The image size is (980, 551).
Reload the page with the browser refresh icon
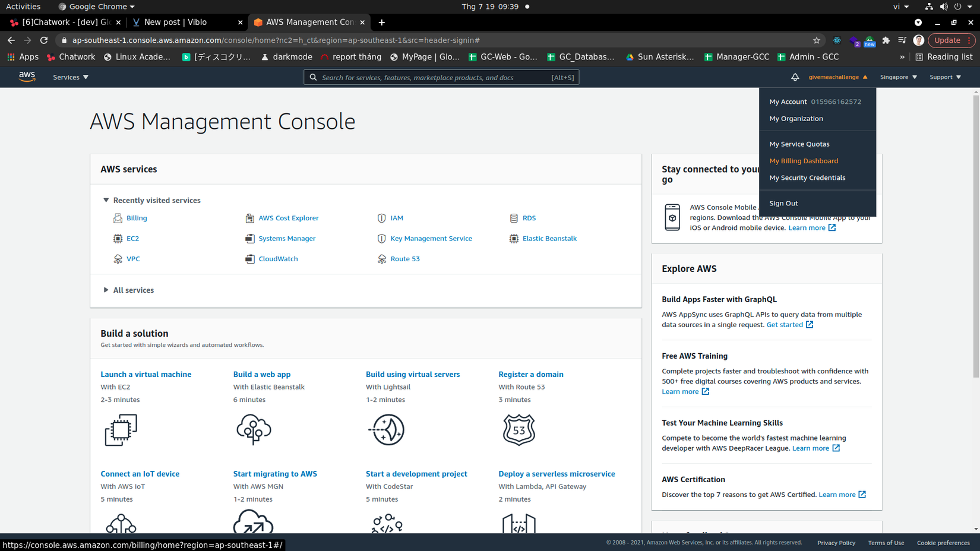tap(44, 40)
